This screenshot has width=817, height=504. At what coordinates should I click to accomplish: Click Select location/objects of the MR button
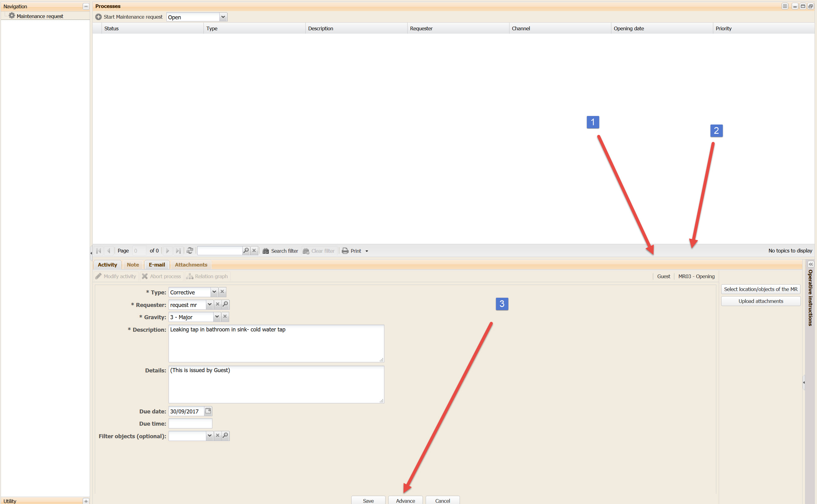[x=760, y=289]
